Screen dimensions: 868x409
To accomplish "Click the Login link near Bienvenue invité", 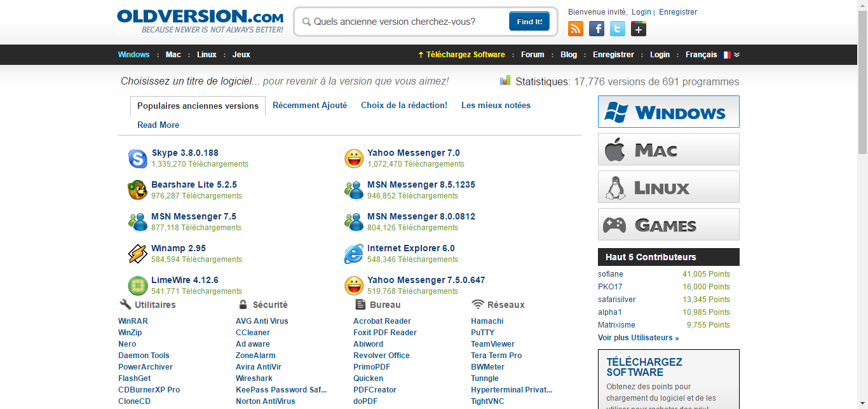I will coord(641,12).
